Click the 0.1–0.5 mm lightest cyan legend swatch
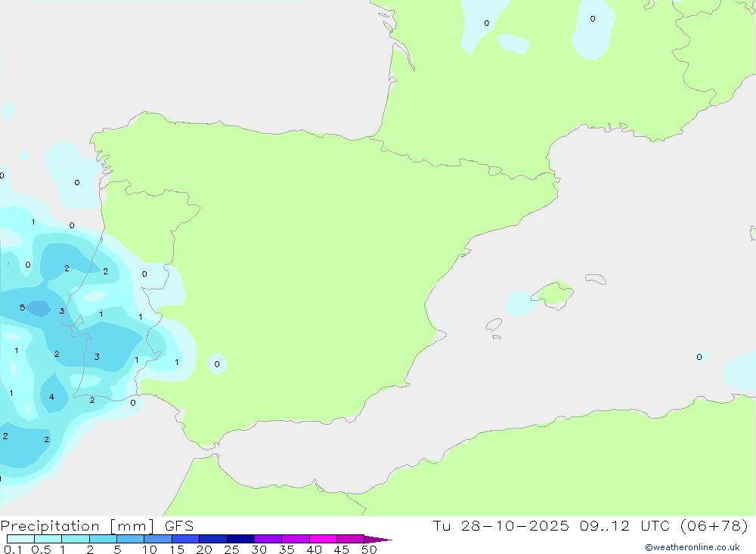 click(20, 539)
